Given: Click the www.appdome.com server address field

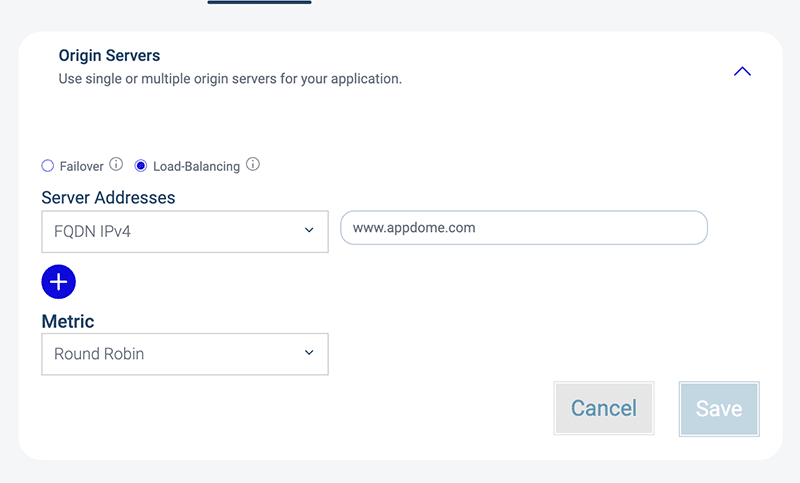Looking at the screenshot, I should (523, 228).
